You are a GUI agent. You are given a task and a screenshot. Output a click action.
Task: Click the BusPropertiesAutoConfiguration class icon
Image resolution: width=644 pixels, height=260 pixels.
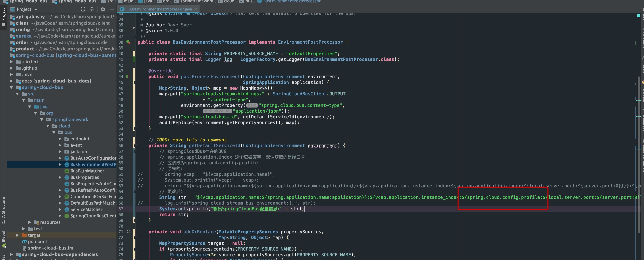tap(67, 184)
